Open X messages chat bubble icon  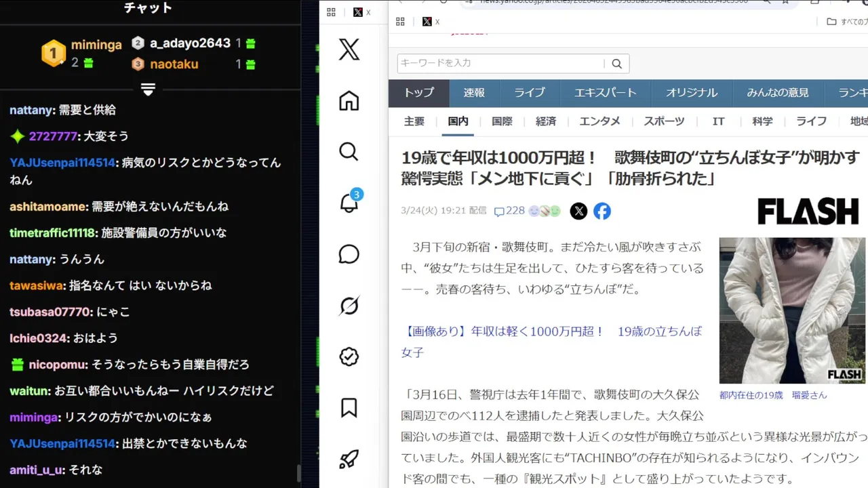pyautogui.click(x=349, y=254)
